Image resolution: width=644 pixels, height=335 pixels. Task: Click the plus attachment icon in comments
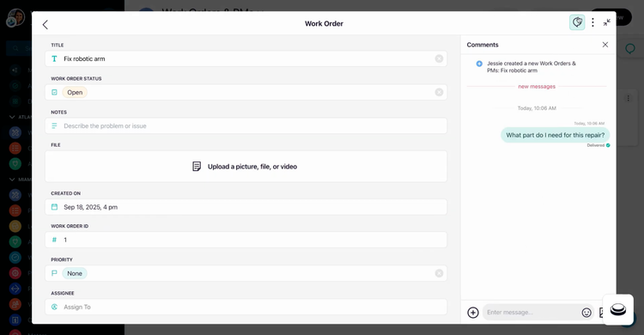click(473, 313)
